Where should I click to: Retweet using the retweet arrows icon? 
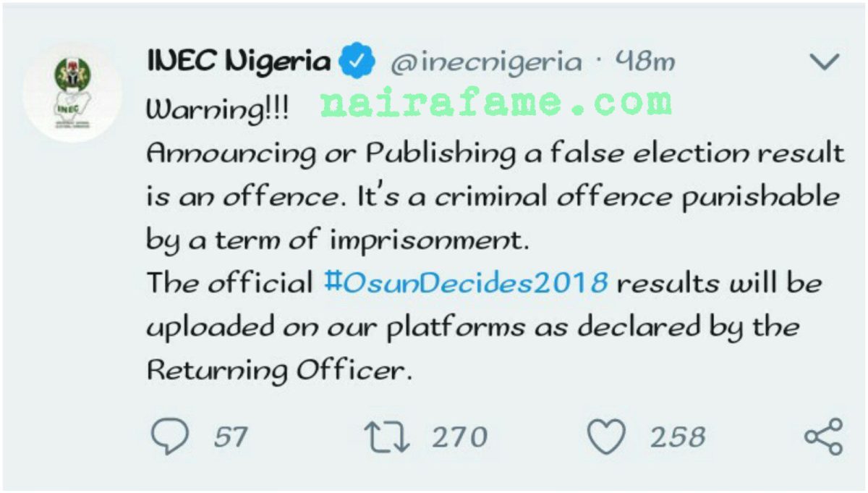pyautogui.click(x=388, y=437)
